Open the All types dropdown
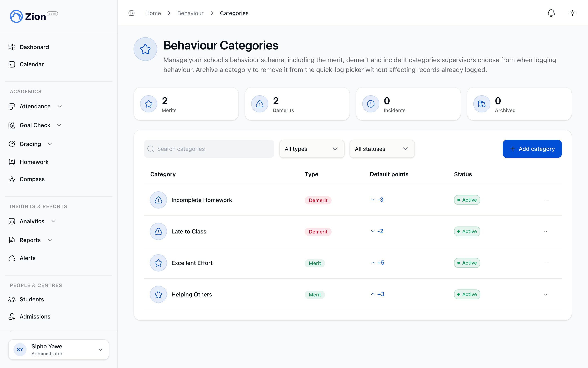This screenshot has height=368, width=588. point(312,149)
